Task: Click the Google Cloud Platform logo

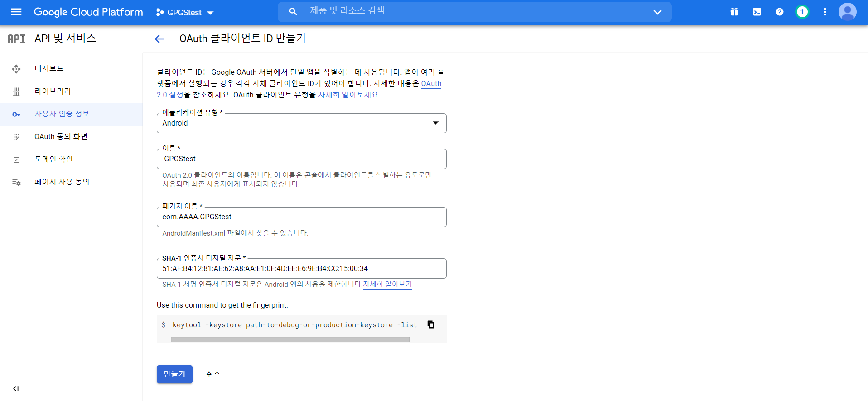Action: click(x=88, y=12)
